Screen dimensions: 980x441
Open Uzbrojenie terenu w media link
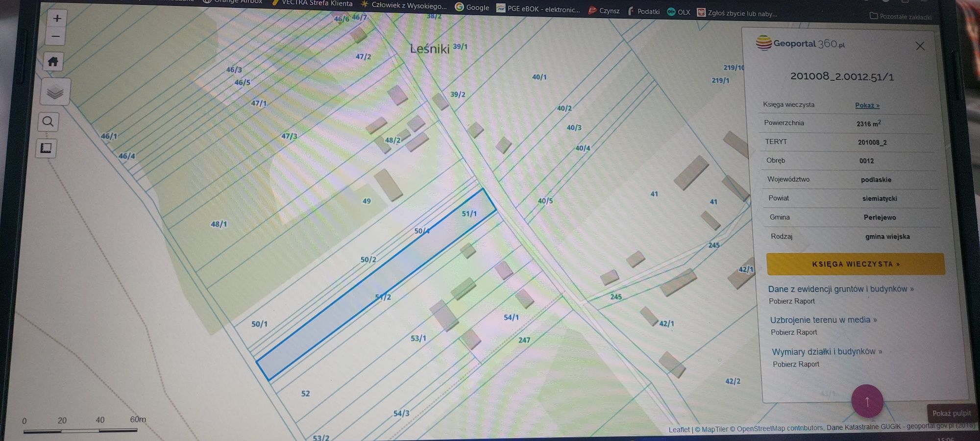823,320
